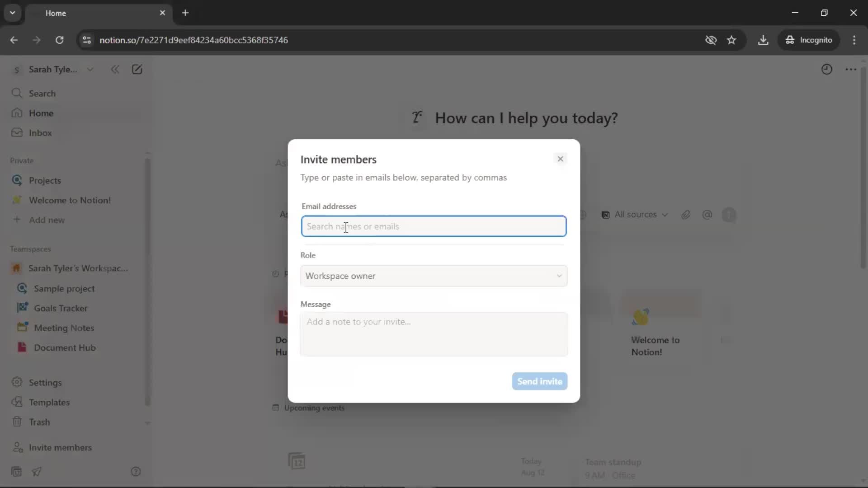Screen dimensions: 868x488
Task: Open the Sarah Tyler workspace switcher
Action: click(x=53, y=69)
